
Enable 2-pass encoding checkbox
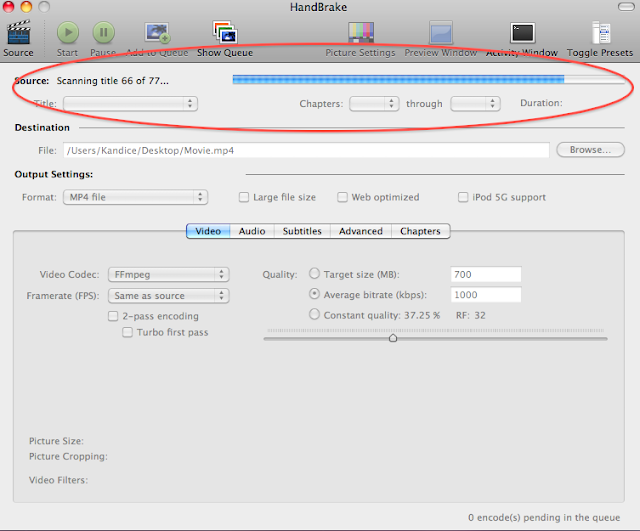[113, 316]
